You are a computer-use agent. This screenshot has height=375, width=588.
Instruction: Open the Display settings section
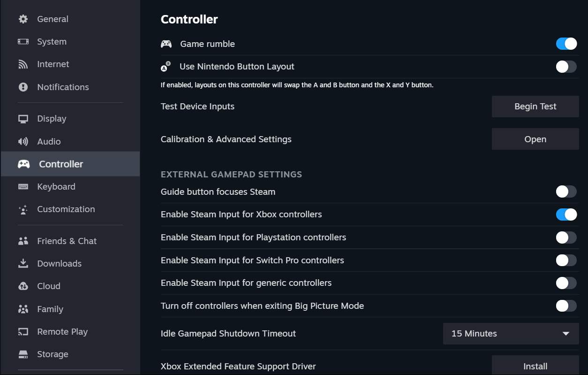pyautogui.click(x=52, y=119)
